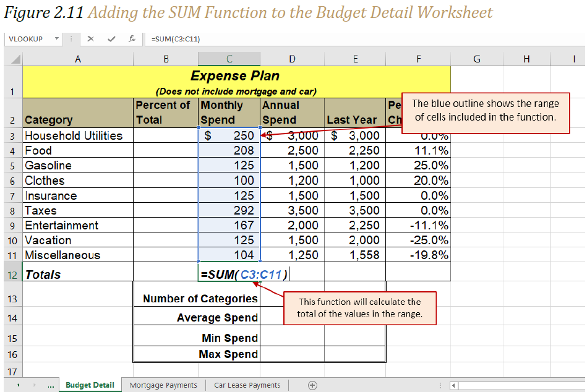Viewport: 587px width, 392px height.
Task: Select the Entertainment category cell
Action: coord(78,225)
